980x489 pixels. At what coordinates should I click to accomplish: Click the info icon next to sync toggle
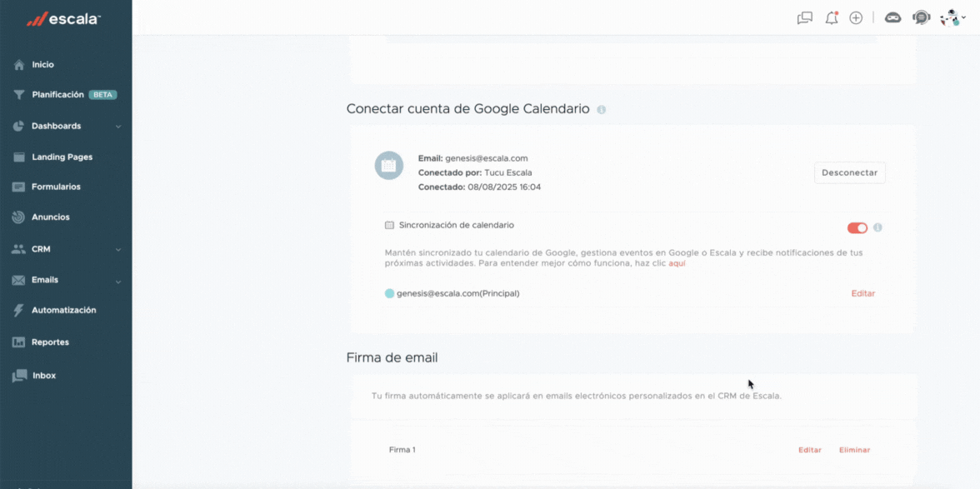pos(877,227)
